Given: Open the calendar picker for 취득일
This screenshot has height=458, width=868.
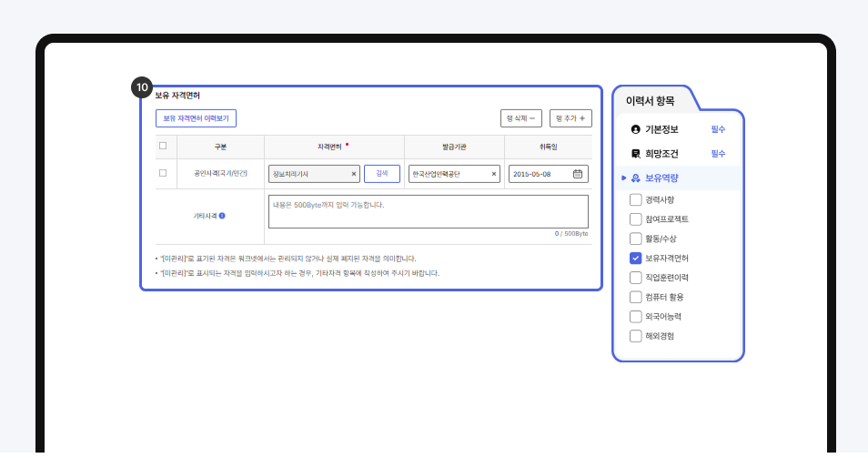Looking at the screenshot, I should (578, 174).
